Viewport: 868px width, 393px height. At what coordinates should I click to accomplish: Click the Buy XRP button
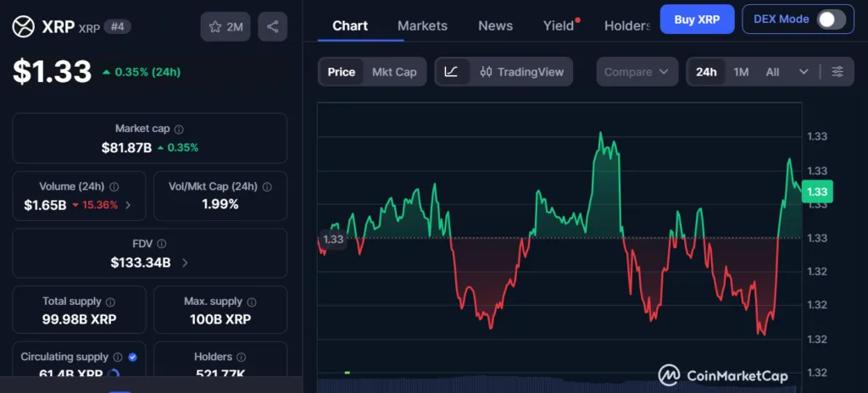[697, 19]
